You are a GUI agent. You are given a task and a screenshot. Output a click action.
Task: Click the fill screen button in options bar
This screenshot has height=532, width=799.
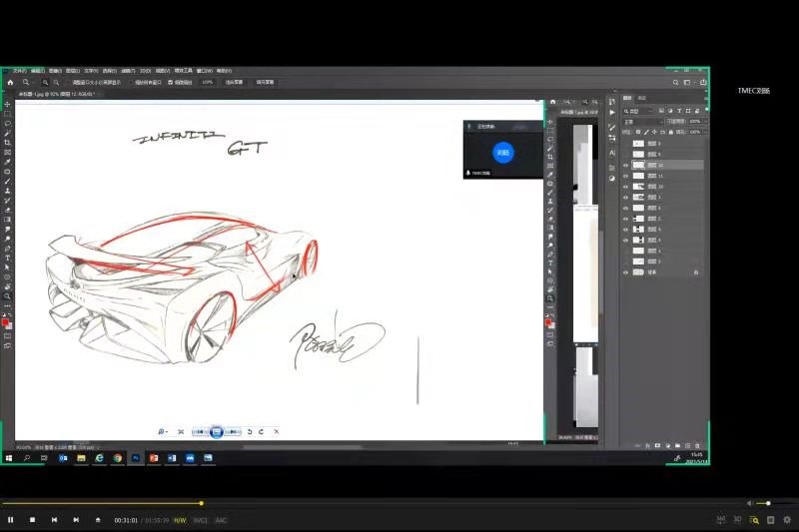coord(265,83)
